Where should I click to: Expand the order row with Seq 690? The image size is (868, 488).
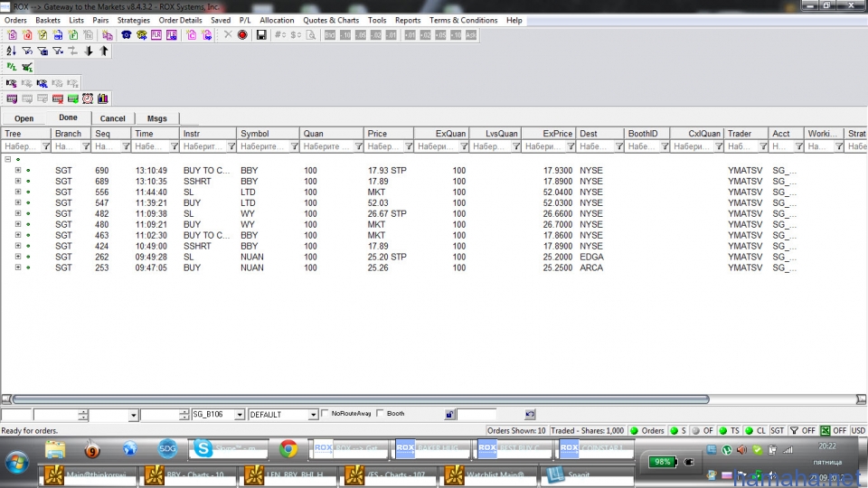coord(18,171)
